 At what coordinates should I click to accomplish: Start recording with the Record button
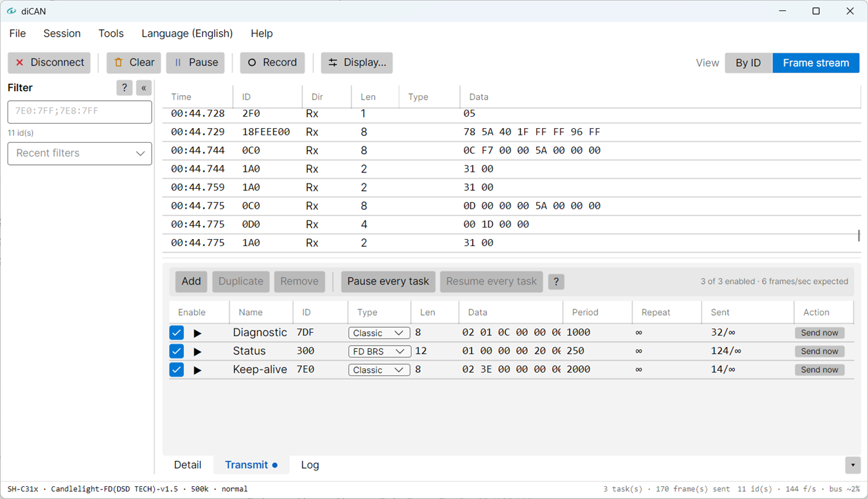click(272, 63)
